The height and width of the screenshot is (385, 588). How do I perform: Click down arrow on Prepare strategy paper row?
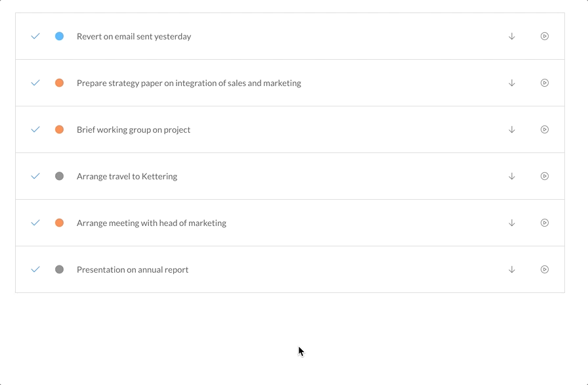coord(511,83)
